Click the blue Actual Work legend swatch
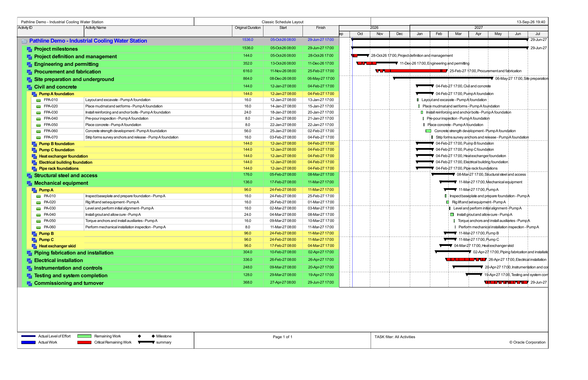Screen dimensions: 588x380 click(x=28, y=343)
